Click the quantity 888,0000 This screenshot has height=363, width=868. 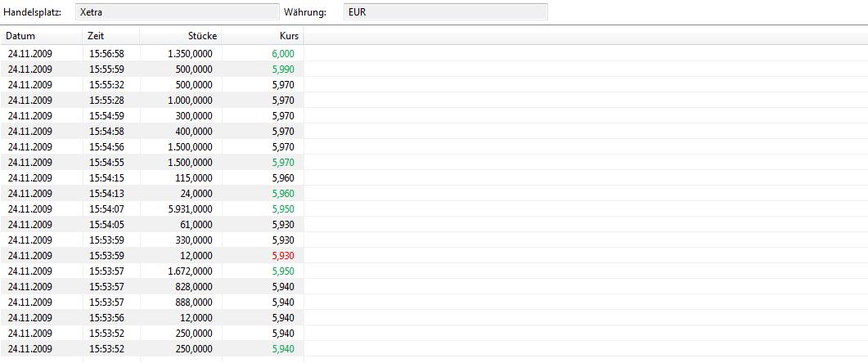(194, 302)
